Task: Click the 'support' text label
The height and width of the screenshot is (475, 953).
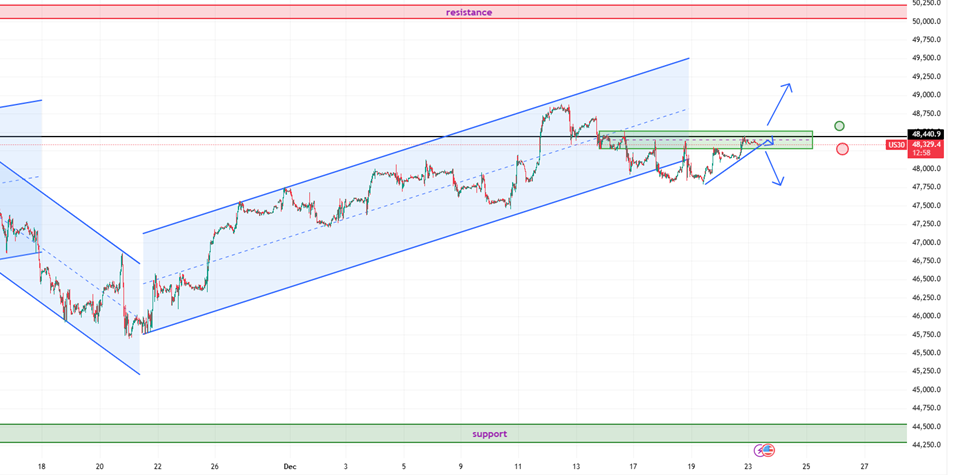Action: (x=489, y=434)
